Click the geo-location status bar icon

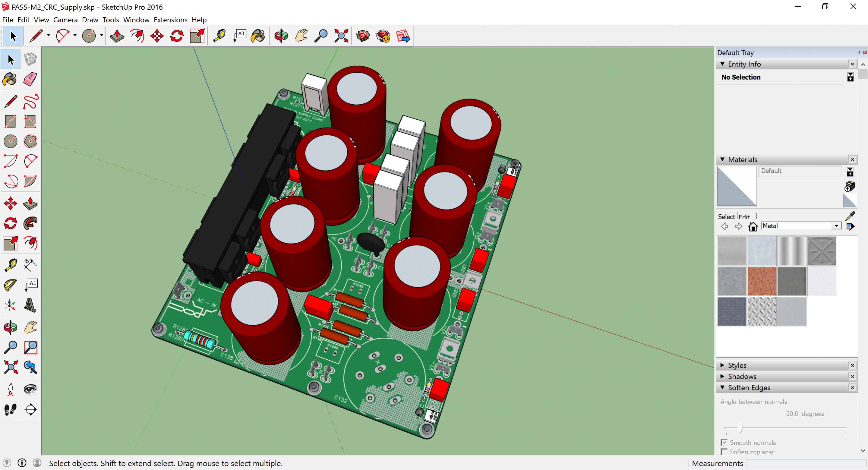[x=7, y=463]
